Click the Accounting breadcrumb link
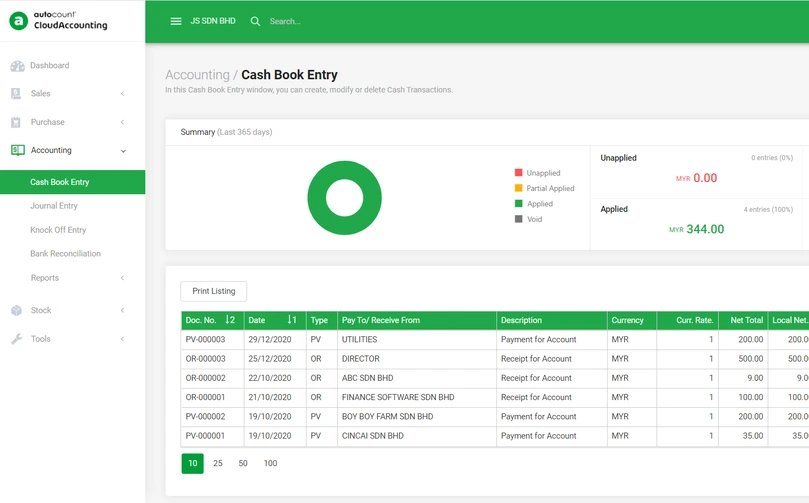 [197, 75]
